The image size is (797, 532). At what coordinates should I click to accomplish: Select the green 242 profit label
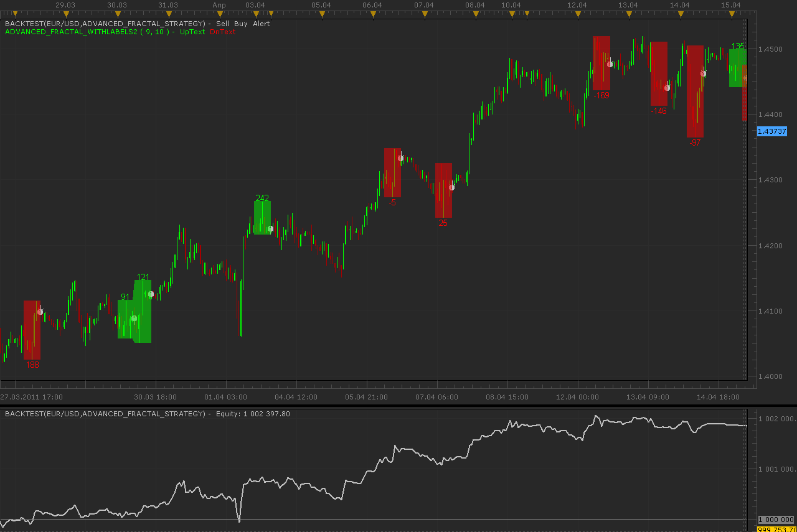[262, 198]
